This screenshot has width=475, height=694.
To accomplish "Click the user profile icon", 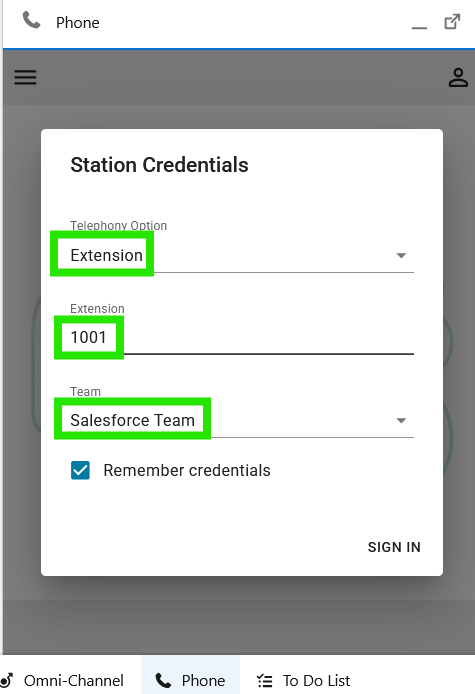I will click(458, 77).
